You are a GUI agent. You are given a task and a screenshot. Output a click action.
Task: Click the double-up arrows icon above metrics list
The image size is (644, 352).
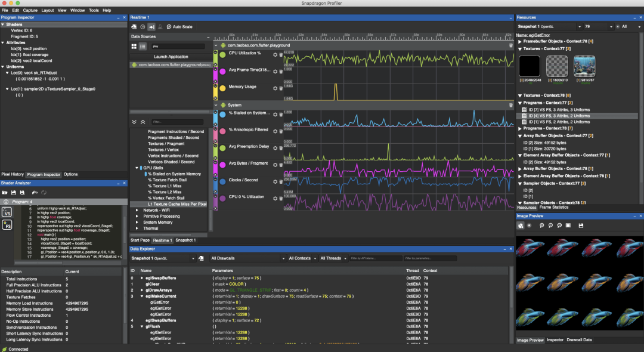[143, 122]
